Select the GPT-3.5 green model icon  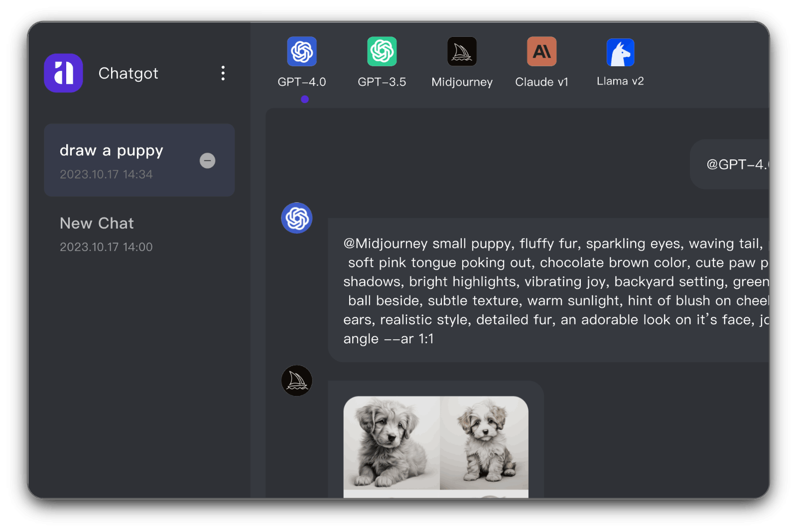click(x=382, y=51)
